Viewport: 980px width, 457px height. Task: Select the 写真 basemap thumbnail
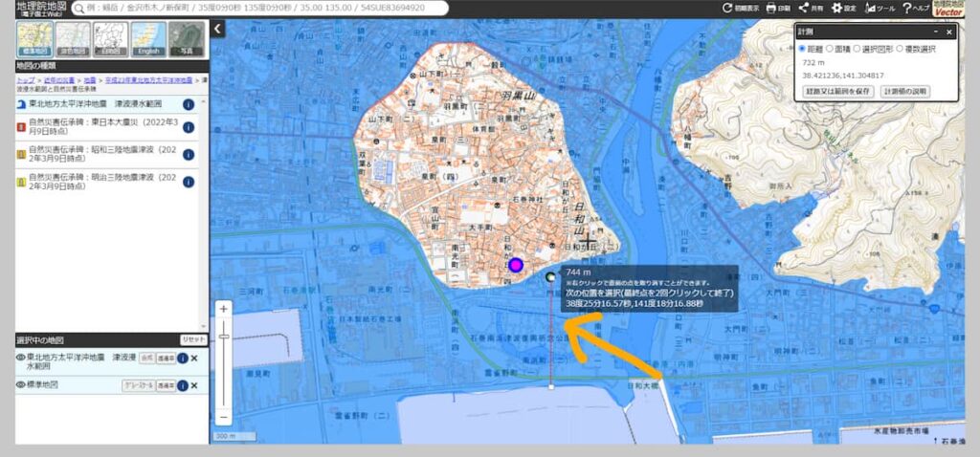coord(186,39)
